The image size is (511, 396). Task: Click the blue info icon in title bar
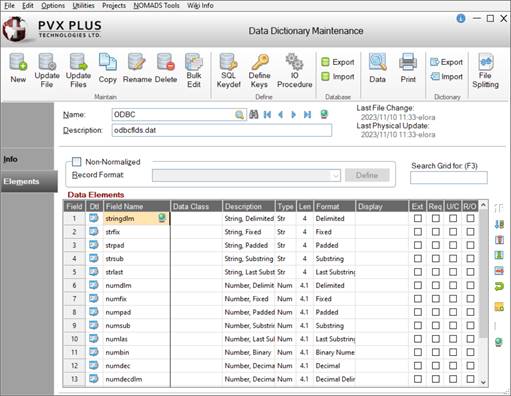tap(461, 19)
